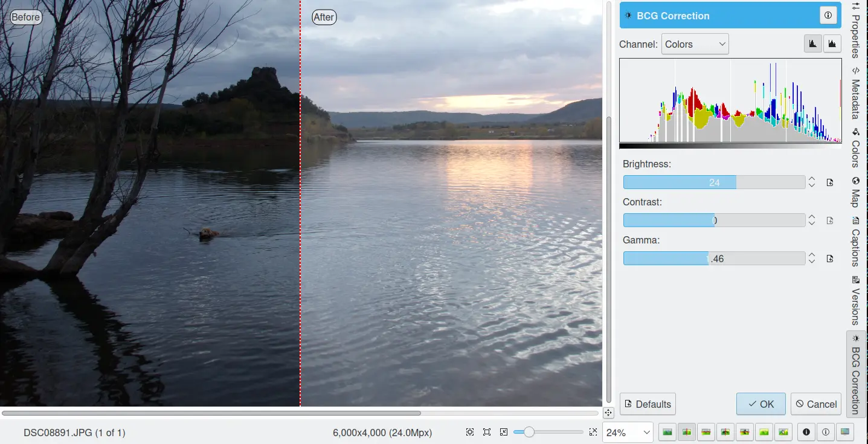The image size is (868, 444).
Task: Click the info button in BCG Correction header
Action: [x=828, y=16]
